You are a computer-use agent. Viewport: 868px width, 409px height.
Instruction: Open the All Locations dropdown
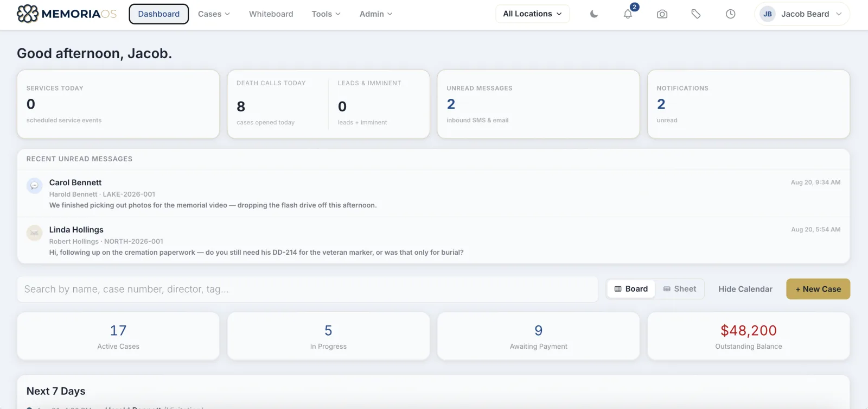point(533,14)
